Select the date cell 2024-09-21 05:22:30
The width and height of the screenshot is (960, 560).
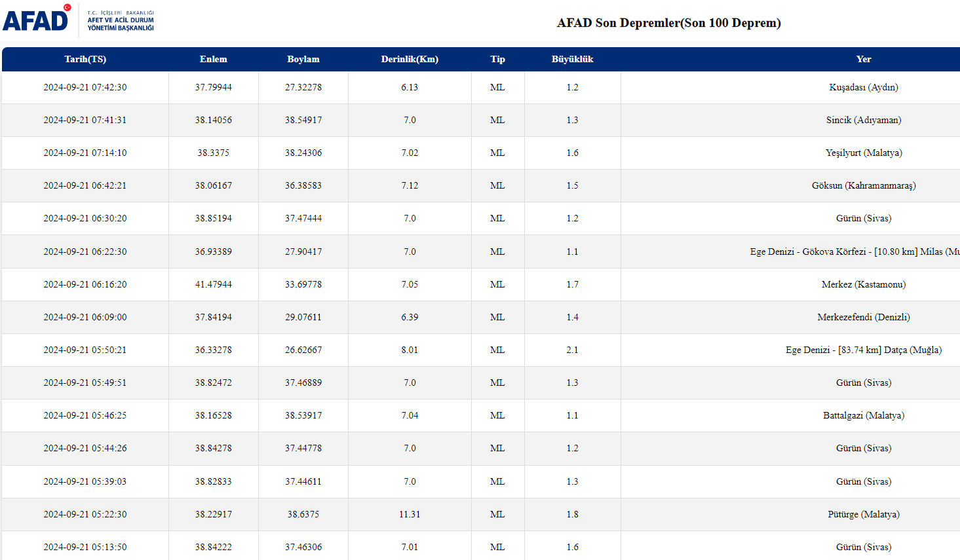pyautogui.click(x=85, y=514)
